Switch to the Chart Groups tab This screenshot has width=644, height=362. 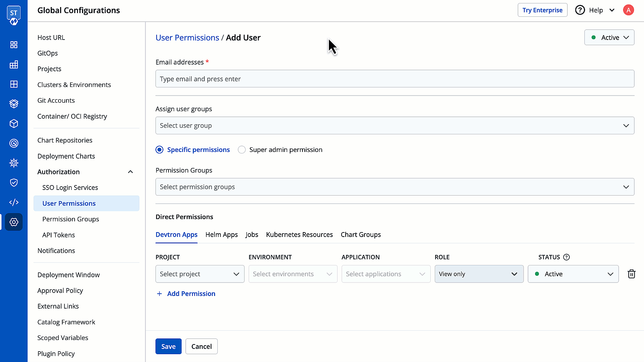pos(361,235)
